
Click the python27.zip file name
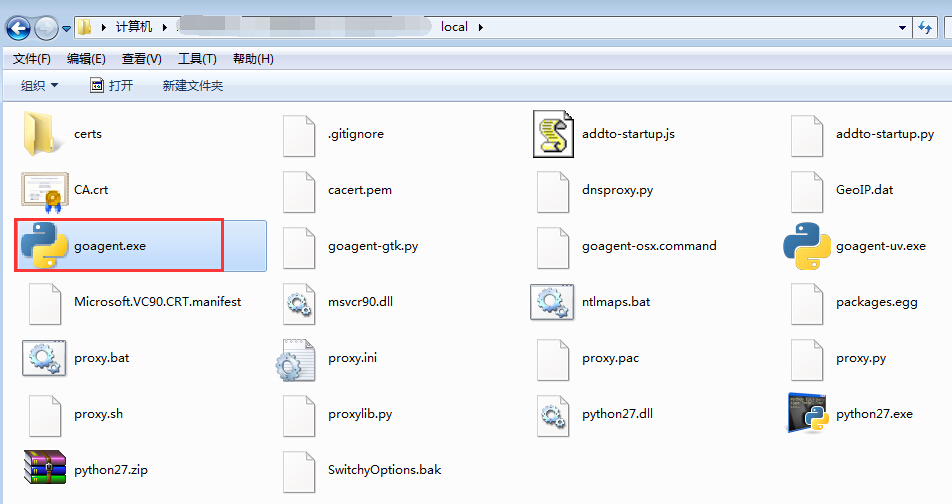click(110, 470)
